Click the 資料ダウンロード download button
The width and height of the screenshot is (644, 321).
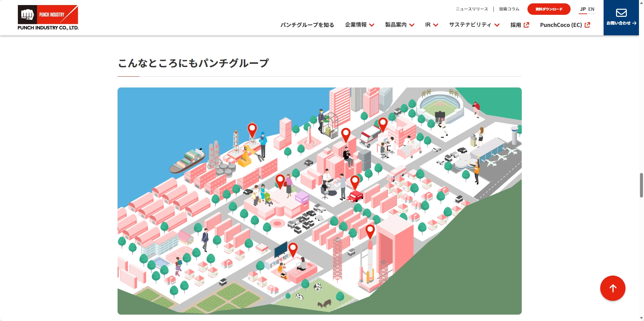[548, 9]
